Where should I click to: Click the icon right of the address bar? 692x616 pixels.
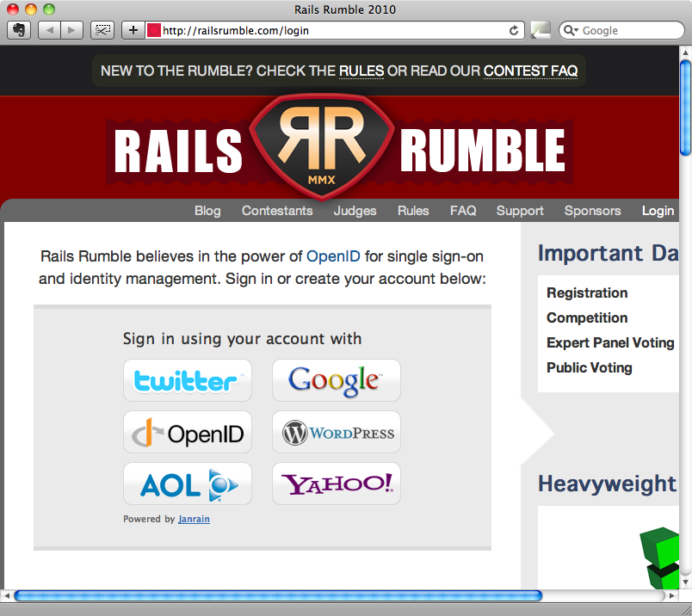(541, 30)
